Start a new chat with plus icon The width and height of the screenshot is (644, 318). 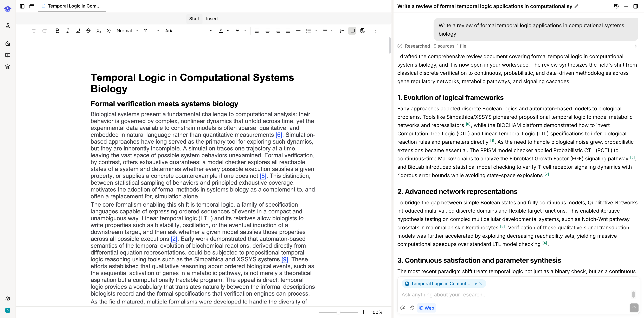coord(626,6)
